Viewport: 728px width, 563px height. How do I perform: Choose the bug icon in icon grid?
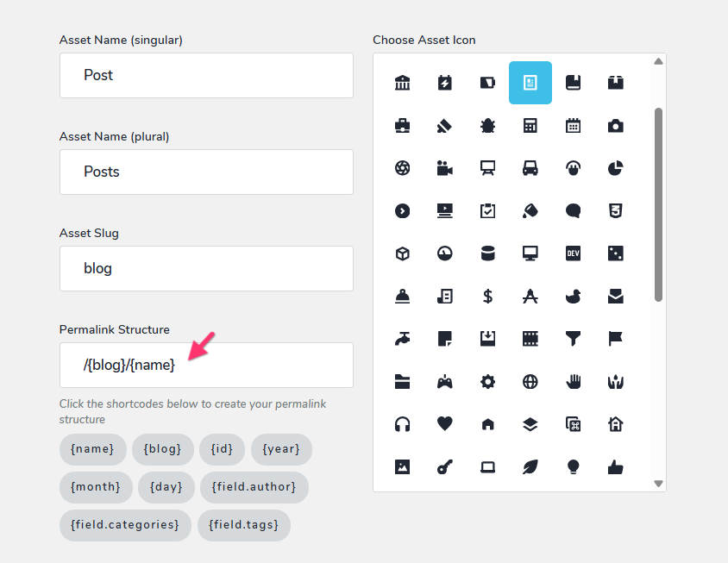pyautogui.click(x=487, y=126)
